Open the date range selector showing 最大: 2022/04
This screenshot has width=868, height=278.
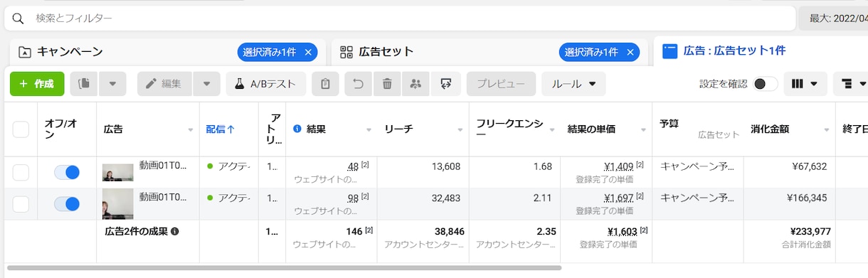click(x=834, y=18)
